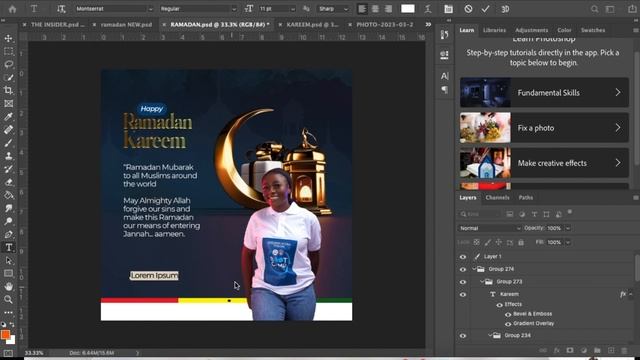Image resolution: width=640 pixels, height=360 pixels.
Task: Right align text in options bar
Action: [388, 9]
